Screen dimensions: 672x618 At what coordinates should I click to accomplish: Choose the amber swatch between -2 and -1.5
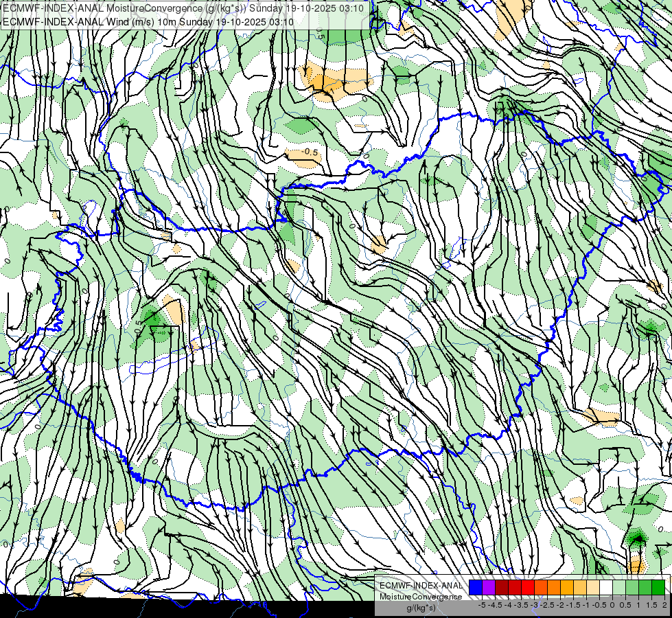click(x=567, y=588)
